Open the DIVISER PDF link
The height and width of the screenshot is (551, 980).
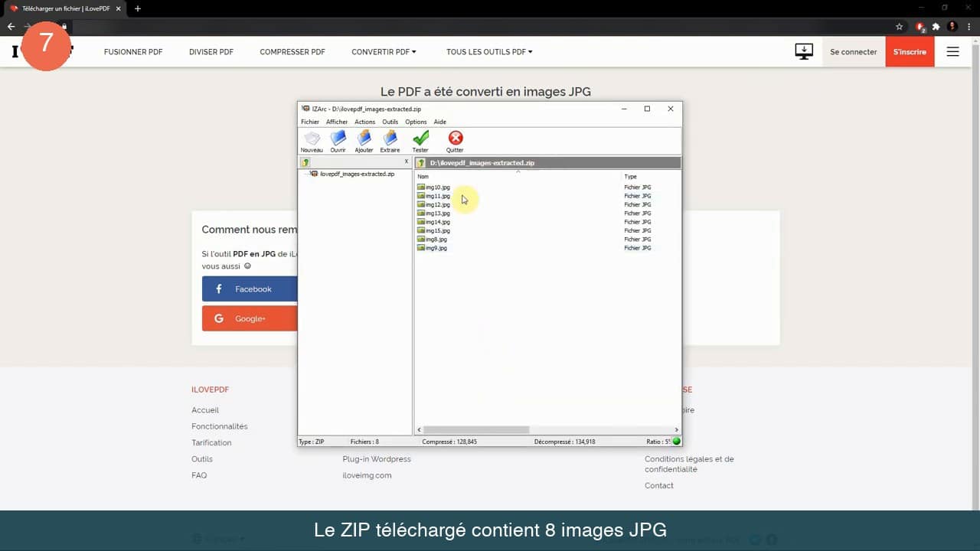211,52
